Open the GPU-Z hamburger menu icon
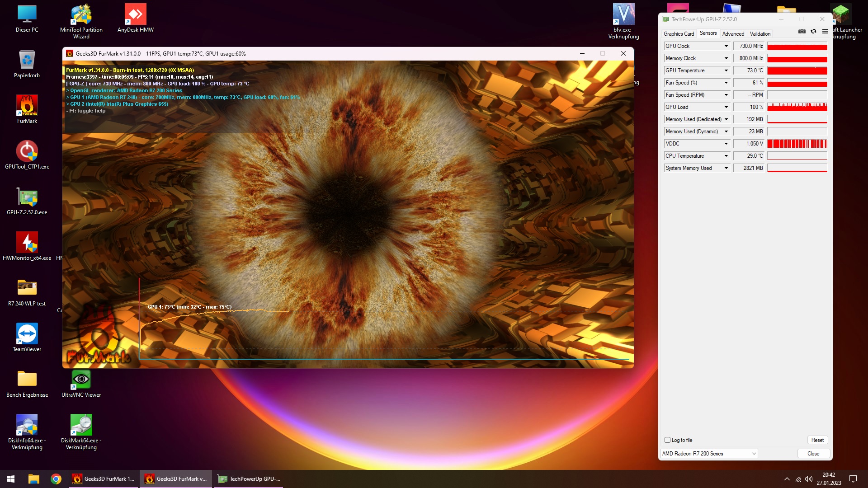868x488 pixels. [x=825, y=31]
